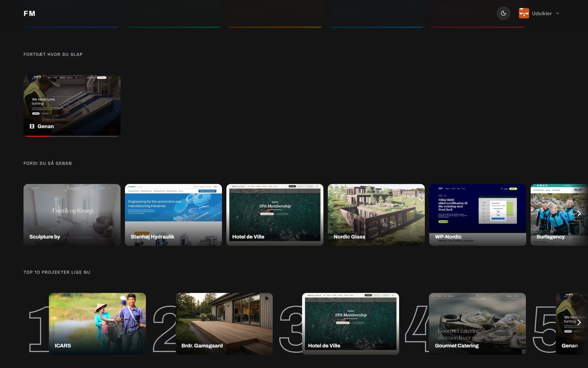Click the film icon next to Genan
Viewport: 588px width, 368px height.
[32, 126]
